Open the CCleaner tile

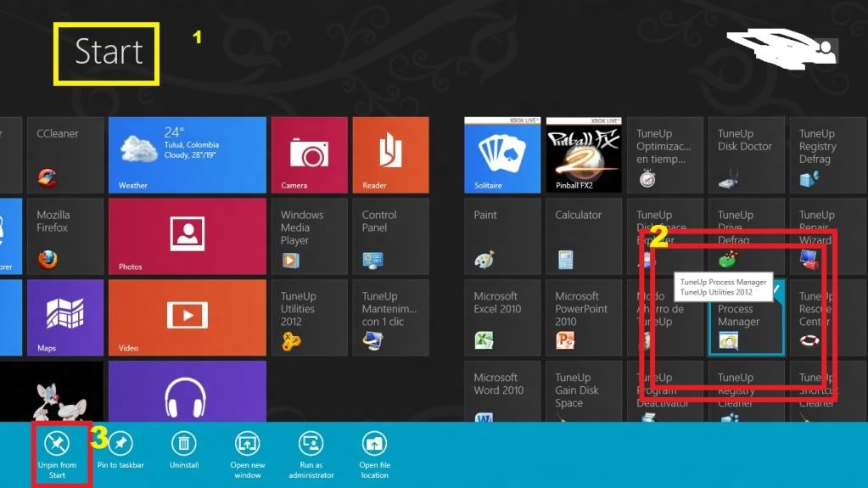tap(65, 155)
